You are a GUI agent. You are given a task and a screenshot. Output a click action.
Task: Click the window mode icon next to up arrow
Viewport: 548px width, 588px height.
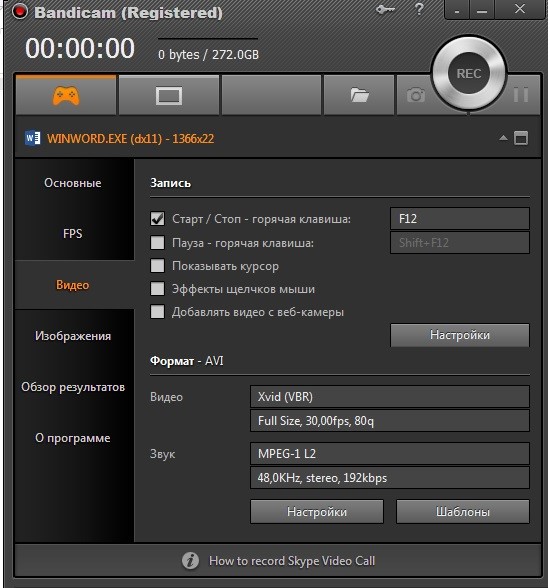(521, 138)
